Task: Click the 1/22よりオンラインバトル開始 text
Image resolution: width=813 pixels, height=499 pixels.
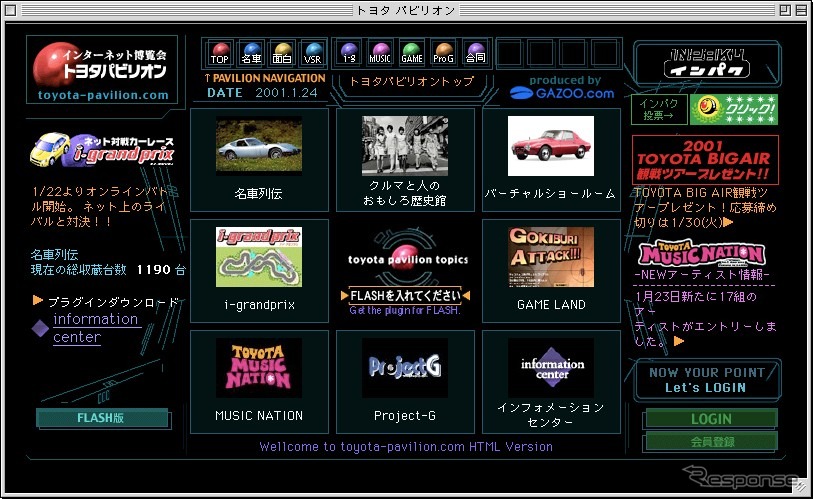Action: (x=99, y=206)
